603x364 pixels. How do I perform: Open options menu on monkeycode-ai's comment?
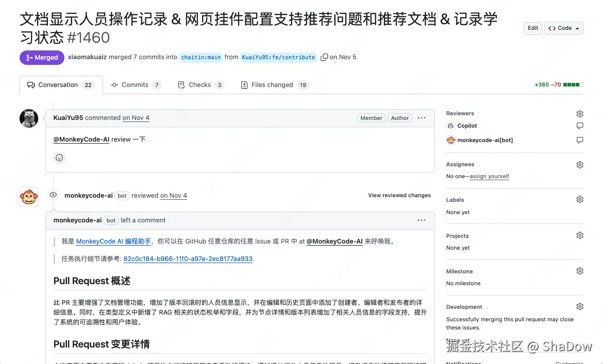click(422, 220)
